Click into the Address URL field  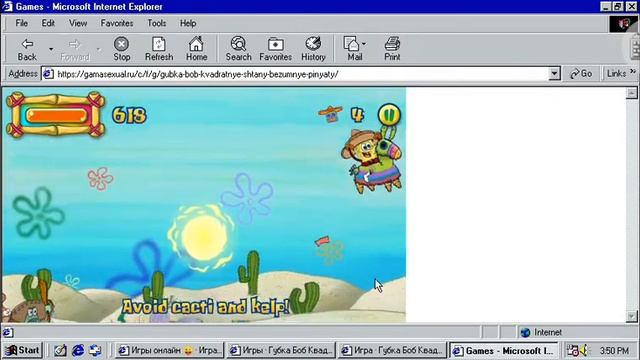coord(302,74)
